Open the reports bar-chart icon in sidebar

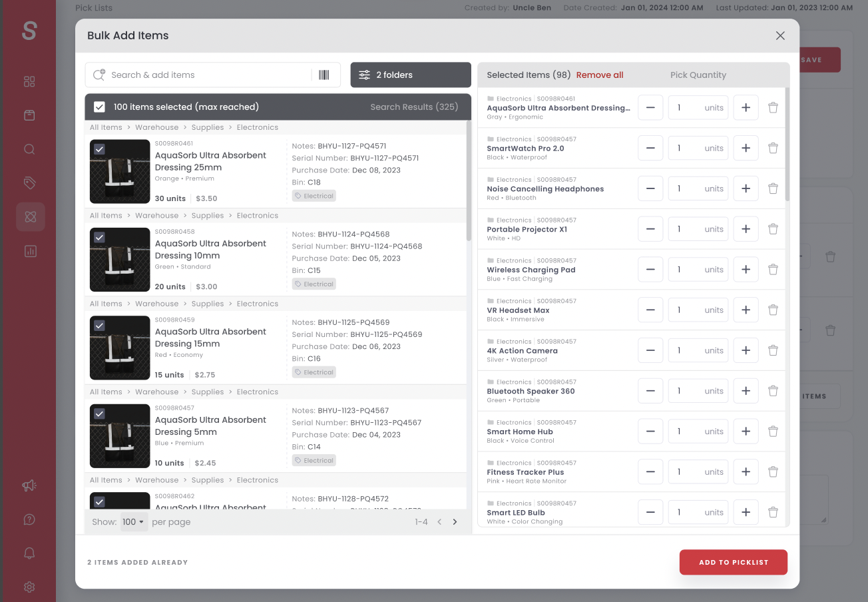click(x=29, y=250)
